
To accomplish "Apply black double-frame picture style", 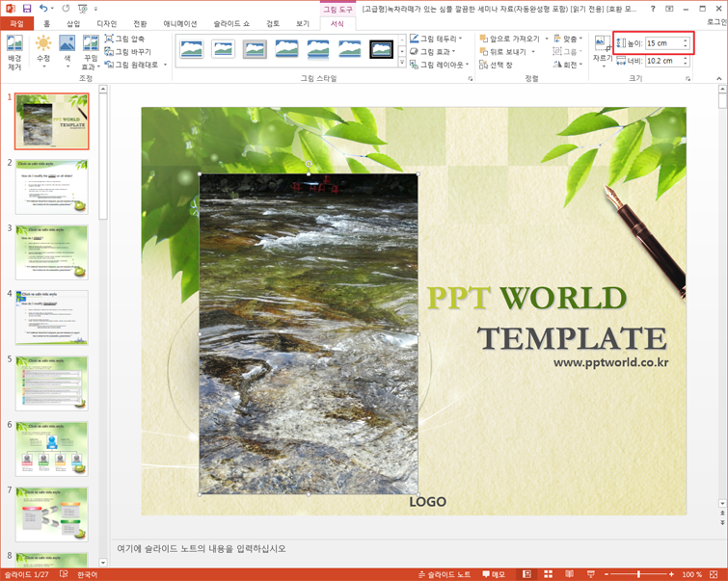I will (381, 49).
